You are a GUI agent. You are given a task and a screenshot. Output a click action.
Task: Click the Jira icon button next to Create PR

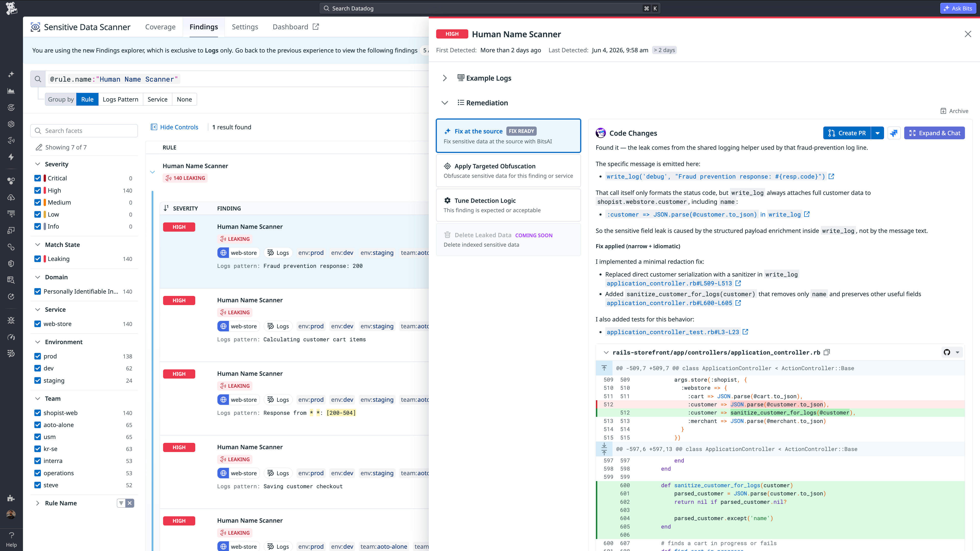click(894, 133)
